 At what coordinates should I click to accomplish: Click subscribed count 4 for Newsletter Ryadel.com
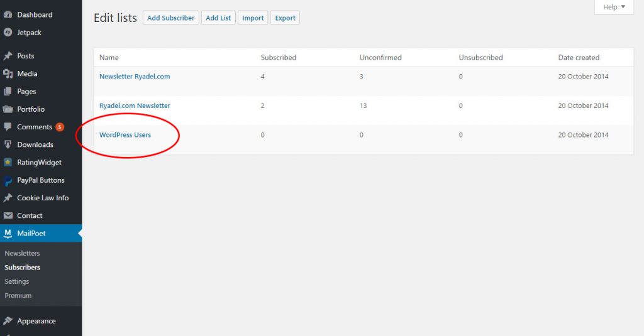262,77
